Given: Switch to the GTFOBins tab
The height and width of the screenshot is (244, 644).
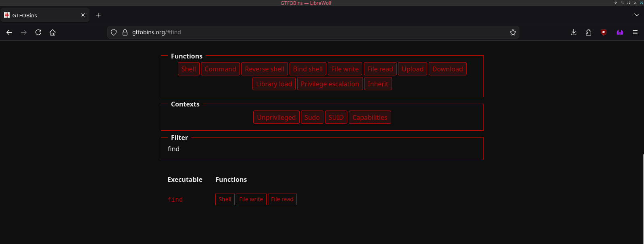Looking at the screenshot, I should 40,15.
